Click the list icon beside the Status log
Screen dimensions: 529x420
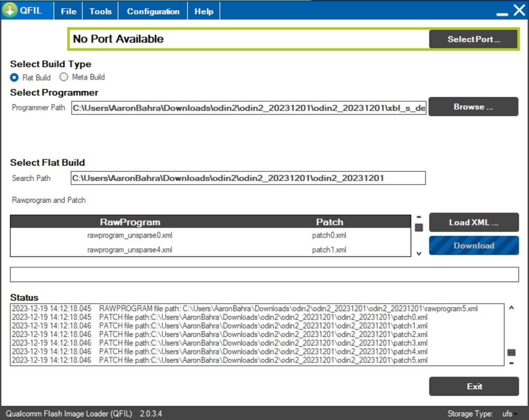click(511, 352)
